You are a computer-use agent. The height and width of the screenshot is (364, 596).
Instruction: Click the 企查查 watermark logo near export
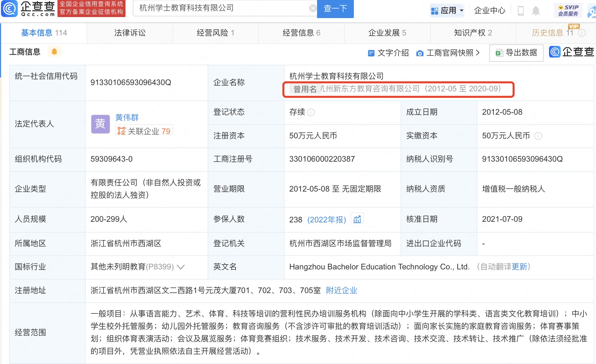point(572,52)
